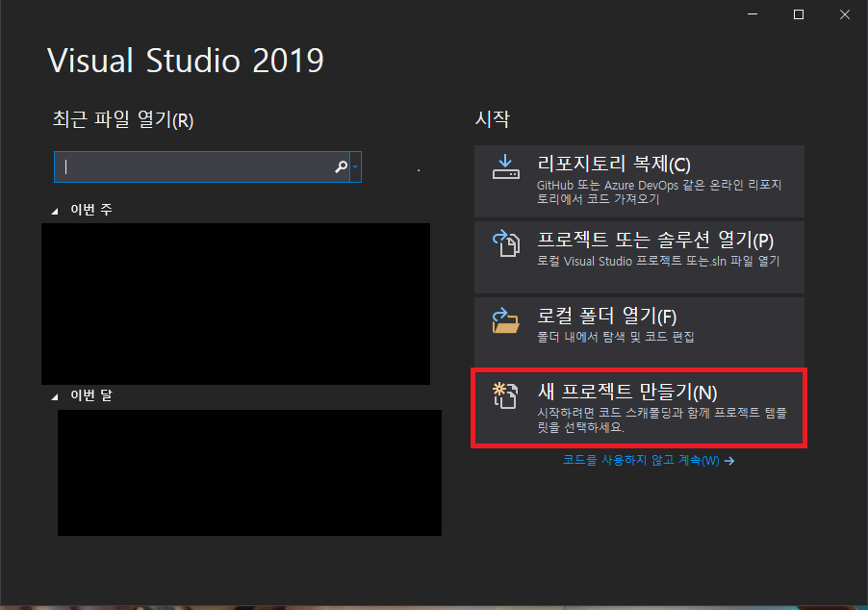The image size is (868, 610).
Task: Click the create new project icon
Action: (x=505, y=395)
